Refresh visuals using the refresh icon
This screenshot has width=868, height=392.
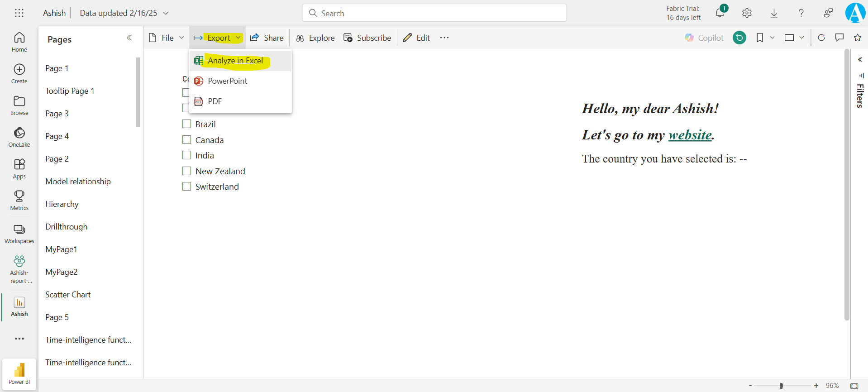point(821,38)
